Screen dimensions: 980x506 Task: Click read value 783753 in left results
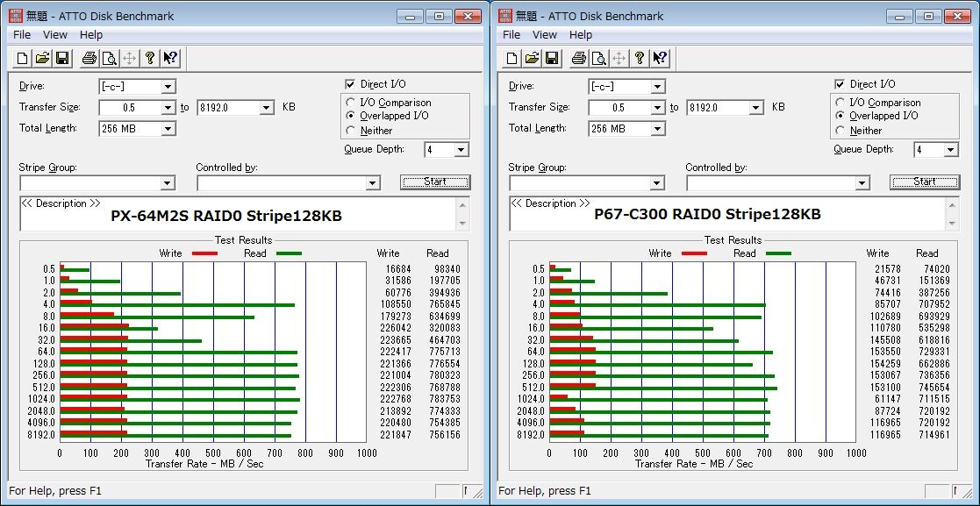444,399
